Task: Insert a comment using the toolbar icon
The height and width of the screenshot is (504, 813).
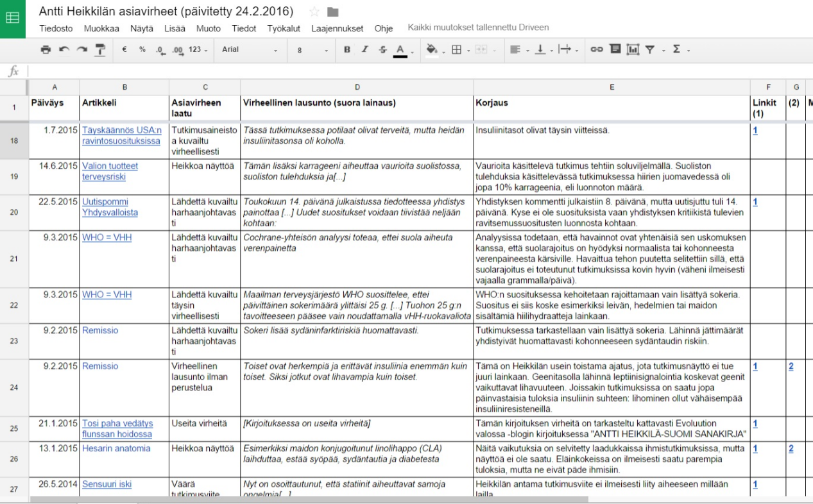Action: point(615,49)
